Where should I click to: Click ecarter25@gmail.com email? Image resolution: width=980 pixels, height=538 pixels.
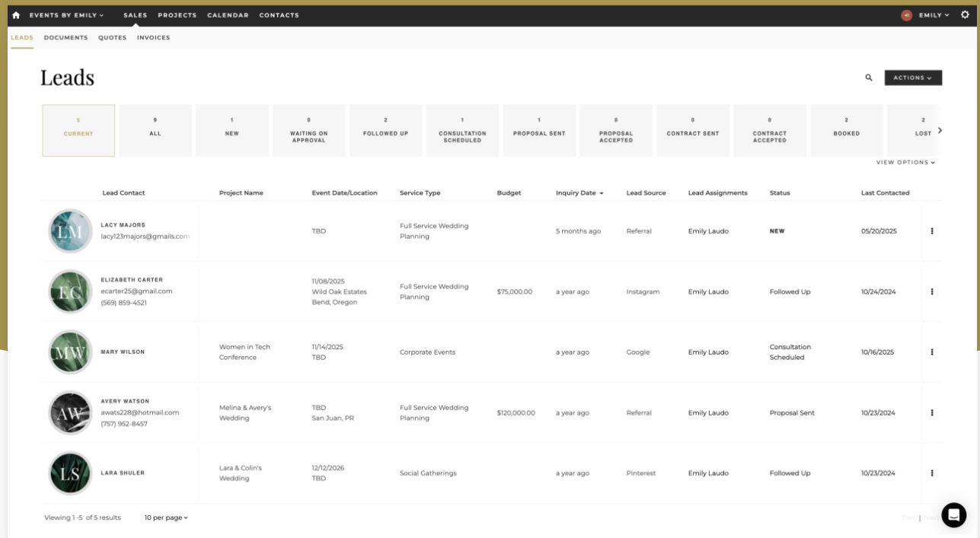pos(136,291)
